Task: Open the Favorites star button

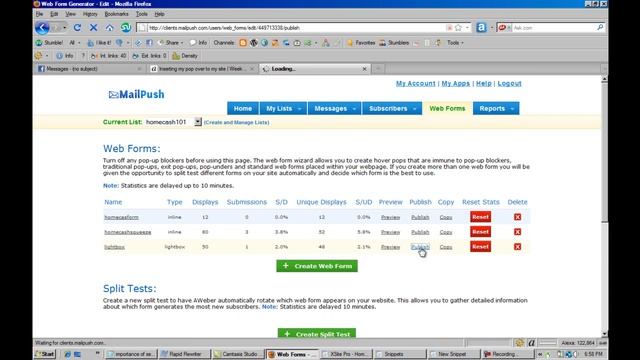Action: [361, 42]
